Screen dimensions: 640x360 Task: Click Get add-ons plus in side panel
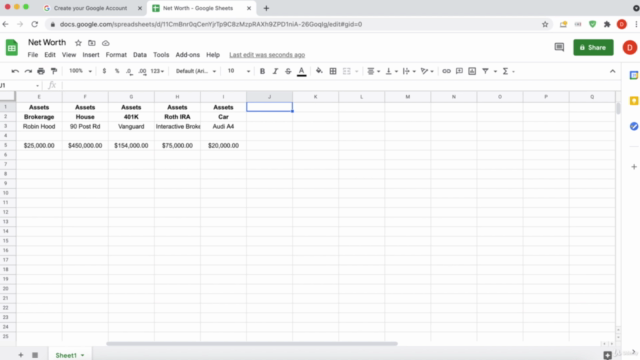(x=634, y=167)
